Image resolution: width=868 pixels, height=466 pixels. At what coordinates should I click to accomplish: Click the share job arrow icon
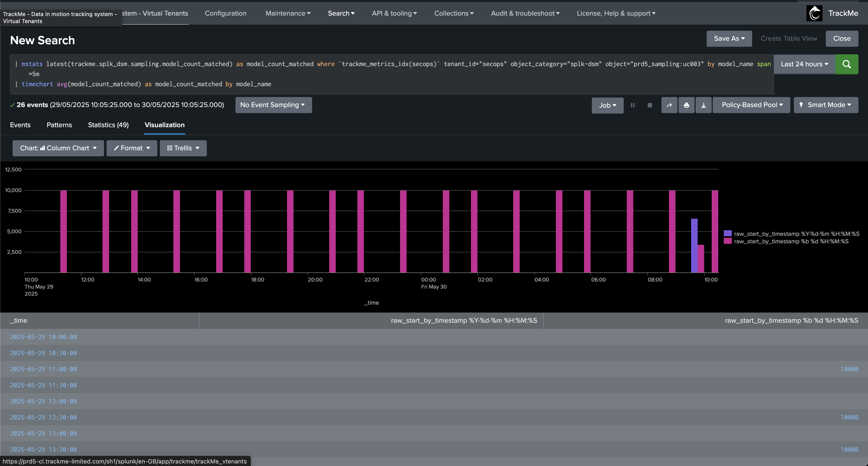tap(669, 105)
